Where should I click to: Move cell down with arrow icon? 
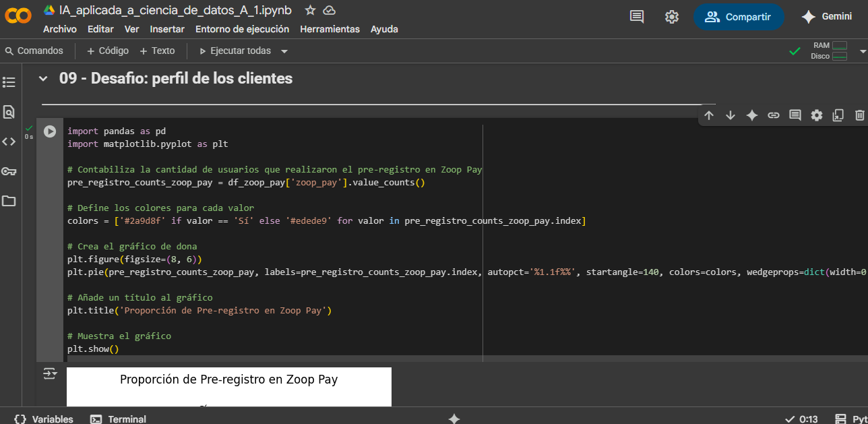click(x=731, y=115)
